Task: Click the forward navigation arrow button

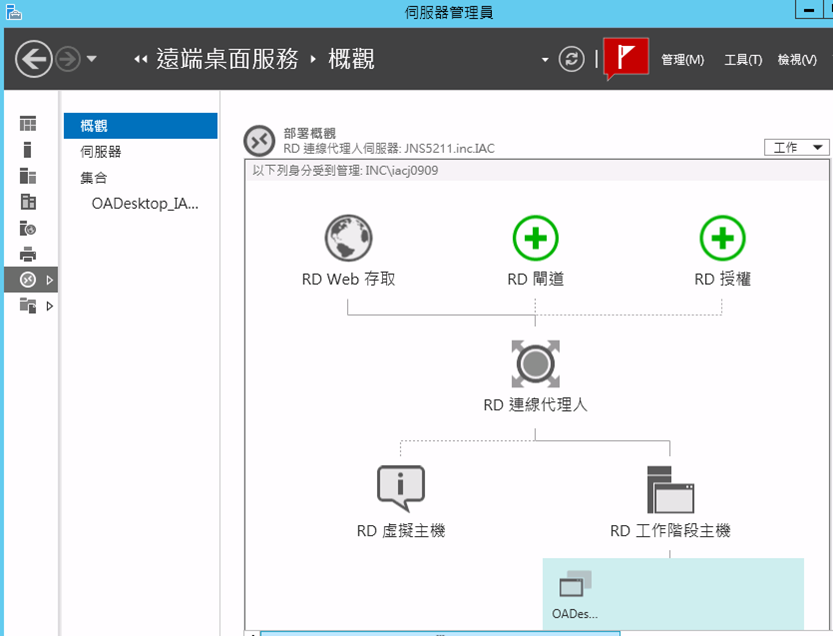Action: coord(69,59)
